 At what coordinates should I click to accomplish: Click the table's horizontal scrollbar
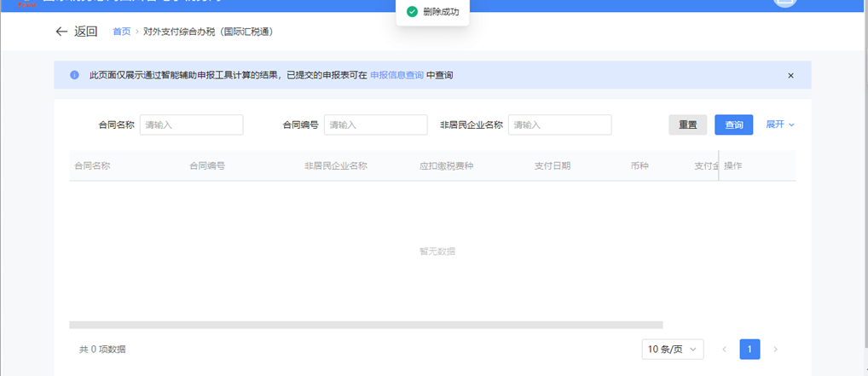pos(366,325)
